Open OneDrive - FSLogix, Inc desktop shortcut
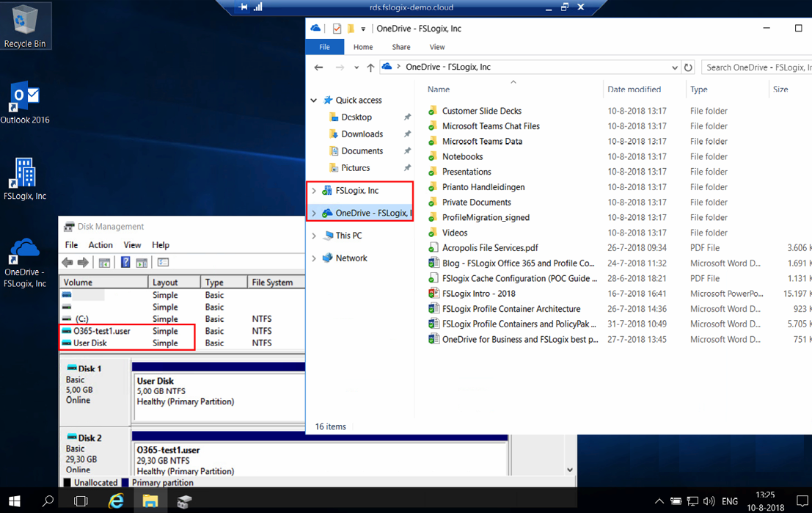Image resolution: width=812 pixels, height=513 pixels. point(25,263)
